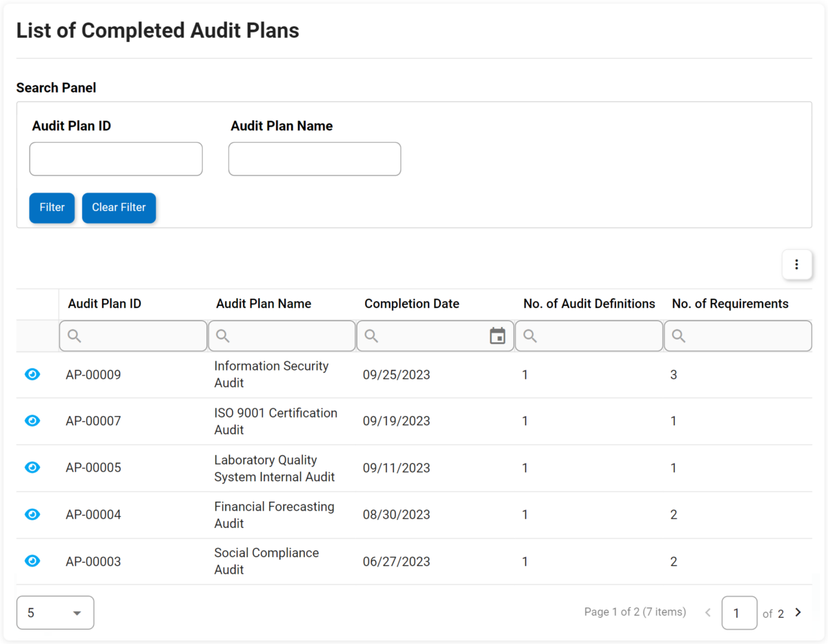This screenshot has width=828, height=644.
Task: Click the eye icon beside AP-00003
Action: click(x=32, y=560)
